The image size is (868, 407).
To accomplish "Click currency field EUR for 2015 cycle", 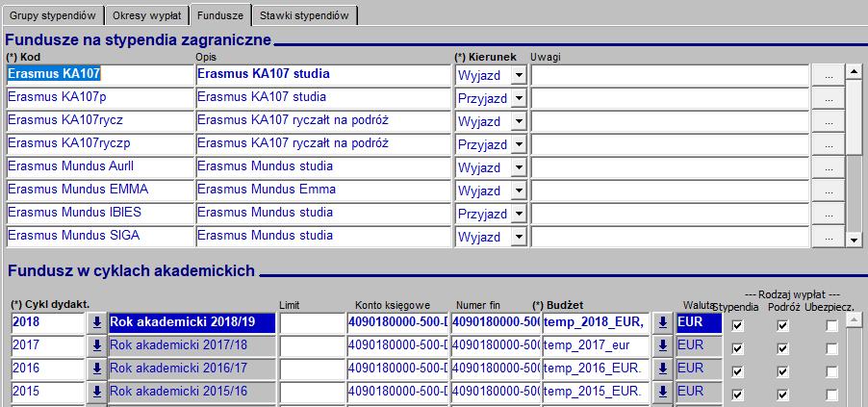I will coord(700,393).
